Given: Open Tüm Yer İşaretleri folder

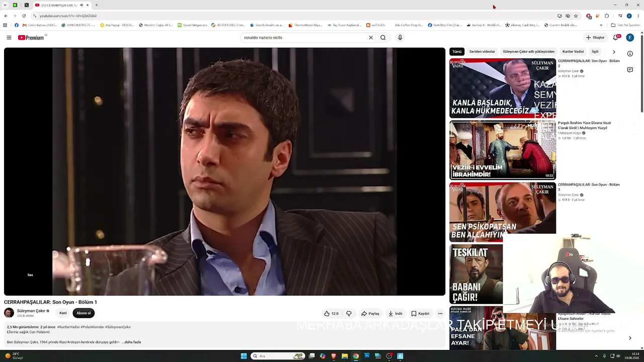Looking at the screenshot, I should (625, 25).
